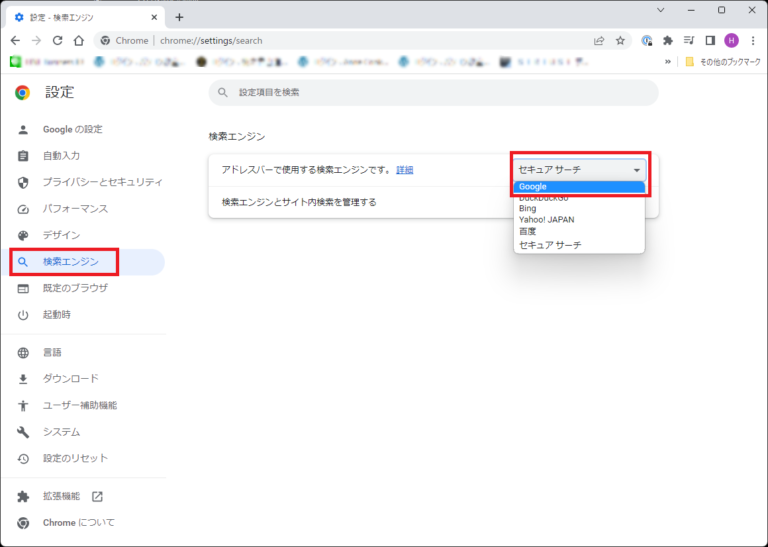Go to パフォーマンス settings section
This screenshot has height=547, width=768.
pyautogui.click(x=75, y=209)
